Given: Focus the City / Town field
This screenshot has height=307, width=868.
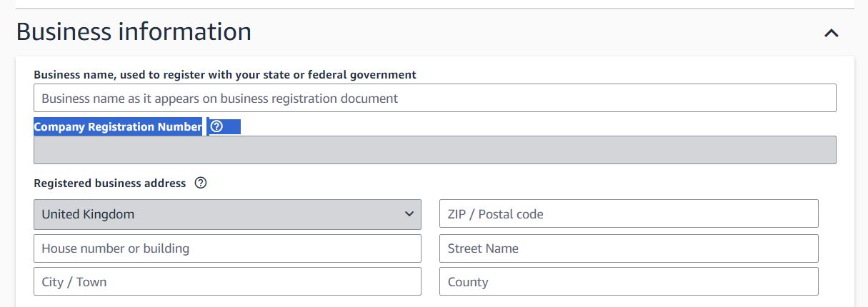Looking at the screenshot, I should [x=227, y=281].
